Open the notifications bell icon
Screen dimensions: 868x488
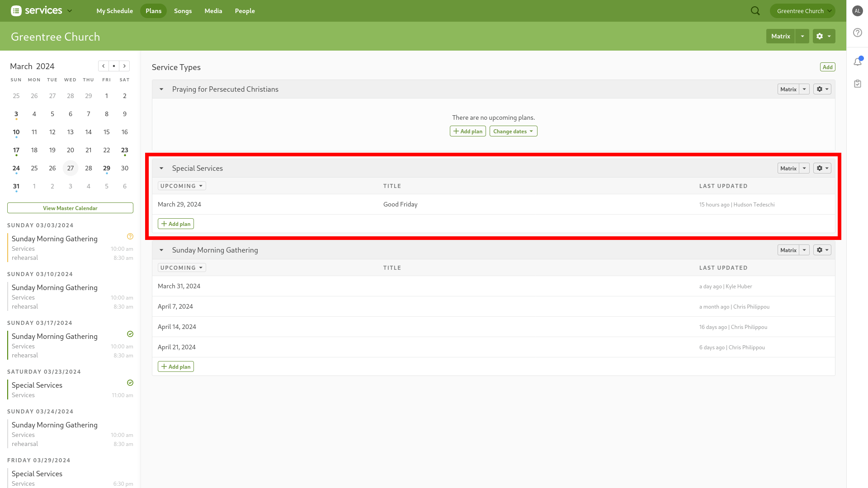[x=858, y=62]
